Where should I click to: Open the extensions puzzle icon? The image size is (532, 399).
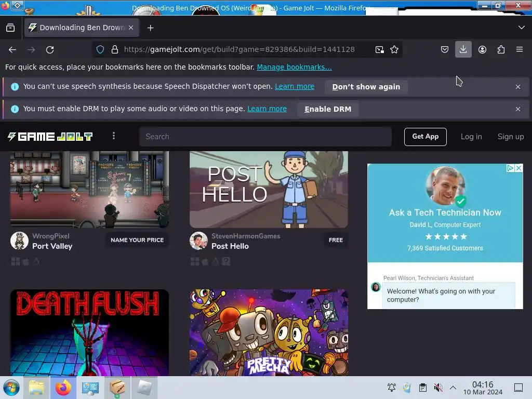coord(501,49)
